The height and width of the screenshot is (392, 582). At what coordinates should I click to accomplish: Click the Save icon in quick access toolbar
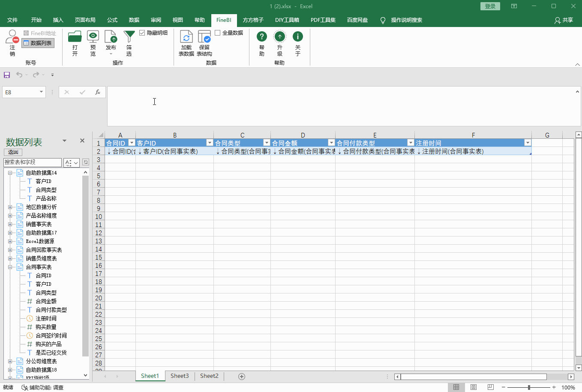tap(7, 75)
